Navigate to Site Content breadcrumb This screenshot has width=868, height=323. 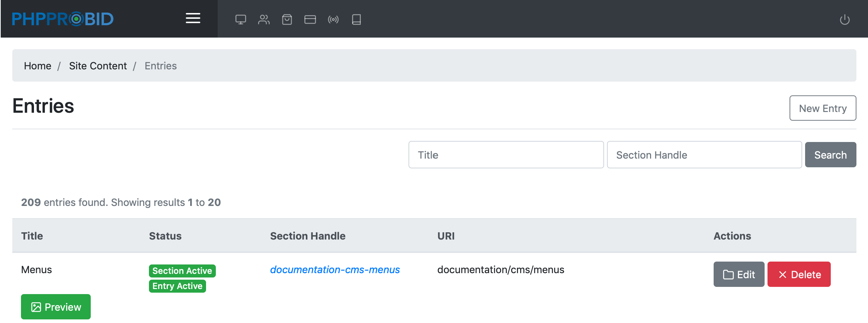pos(98,66)
